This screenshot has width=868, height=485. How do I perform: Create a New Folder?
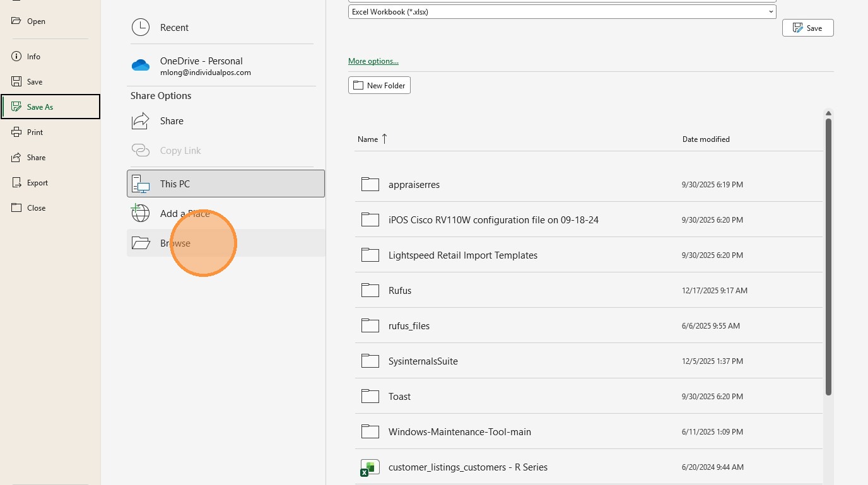click(379, 85)
